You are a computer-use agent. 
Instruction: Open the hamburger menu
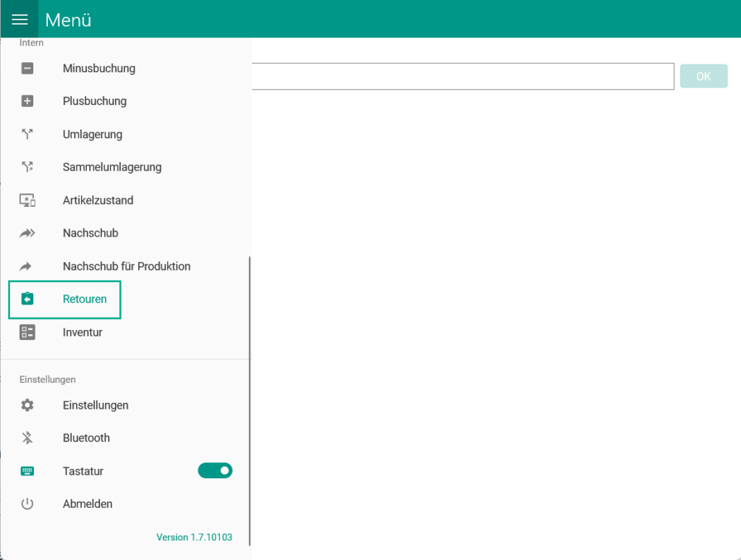coord(20,19)
